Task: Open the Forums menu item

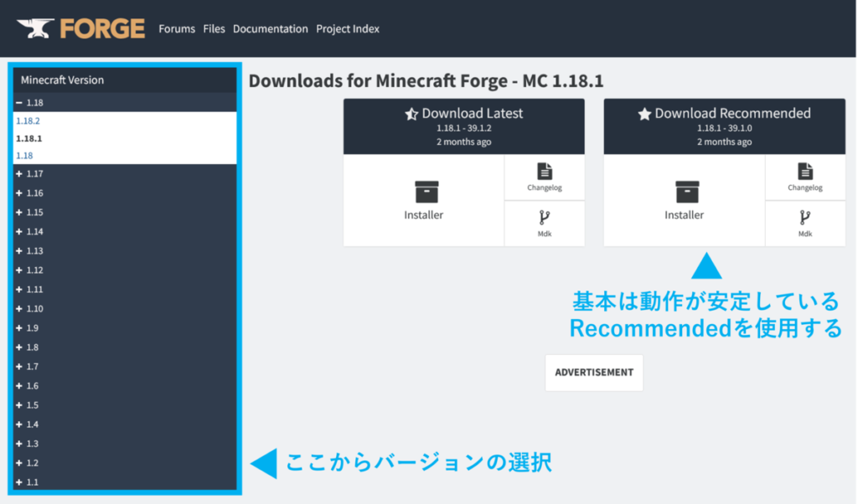Action: (177, 28)
